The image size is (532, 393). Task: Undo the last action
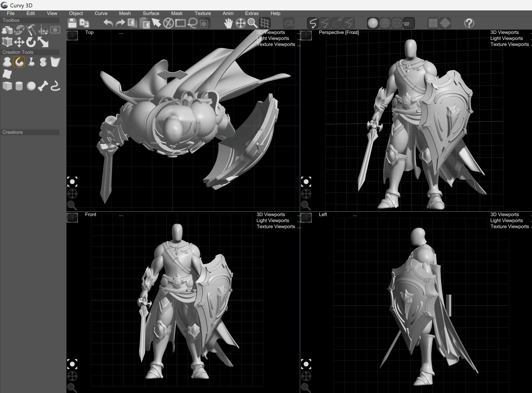tap(108, 23)
